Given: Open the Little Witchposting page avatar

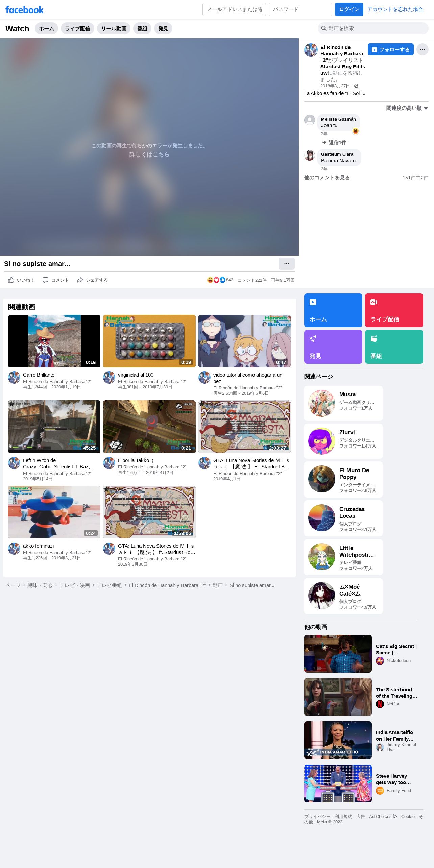Looking at the screenshot, I should coord(322,557).
